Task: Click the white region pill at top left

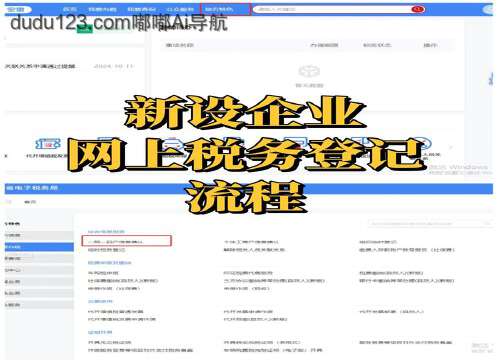Action: pos(18,9)
